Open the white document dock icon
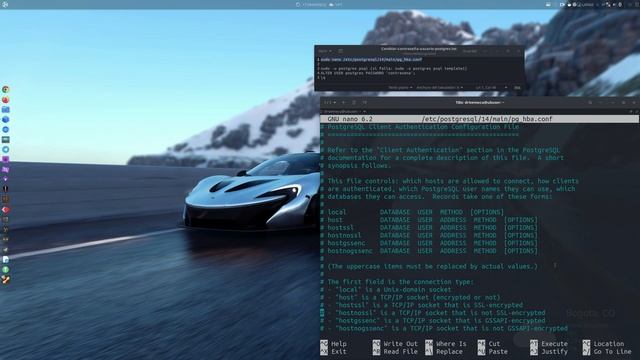640x360 pixels. click(6, 260)
